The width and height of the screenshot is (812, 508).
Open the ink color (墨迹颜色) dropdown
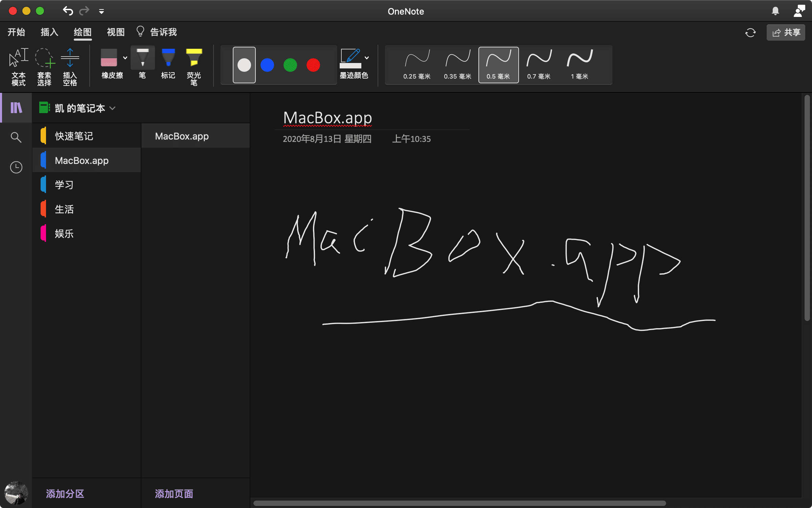coord(367,58)
